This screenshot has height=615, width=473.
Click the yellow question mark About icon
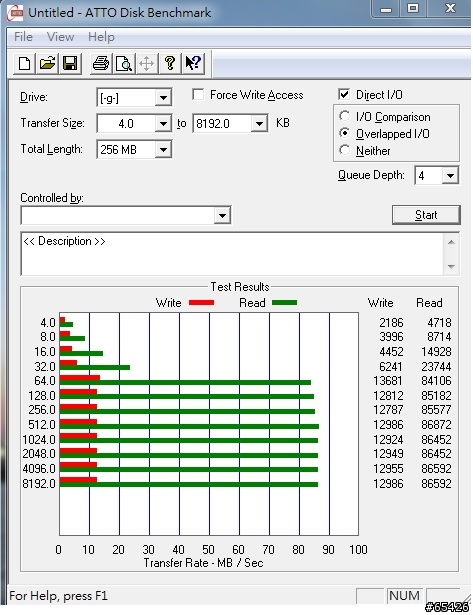[170, 63]
